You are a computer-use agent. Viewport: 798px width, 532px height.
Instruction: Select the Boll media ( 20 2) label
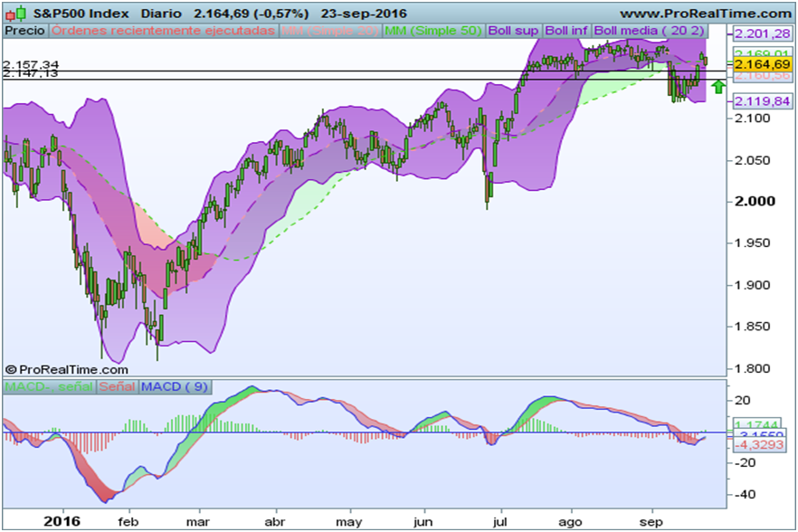pyautogui.click(x=649, y=31)
